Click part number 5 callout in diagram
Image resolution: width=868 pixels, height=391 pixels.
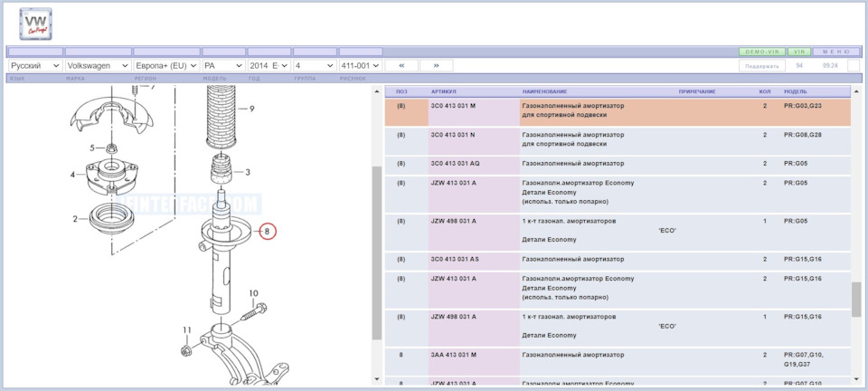coord(93,148)
